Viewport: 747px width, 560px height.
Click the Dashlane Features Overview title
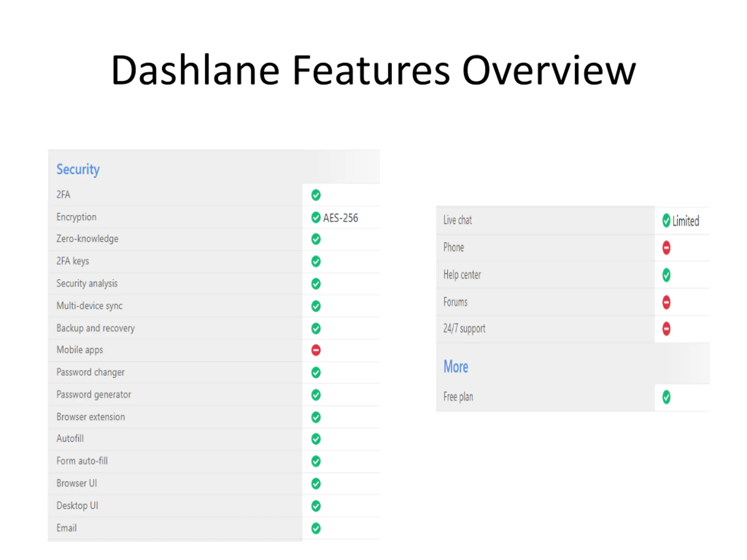coord(373,70)
